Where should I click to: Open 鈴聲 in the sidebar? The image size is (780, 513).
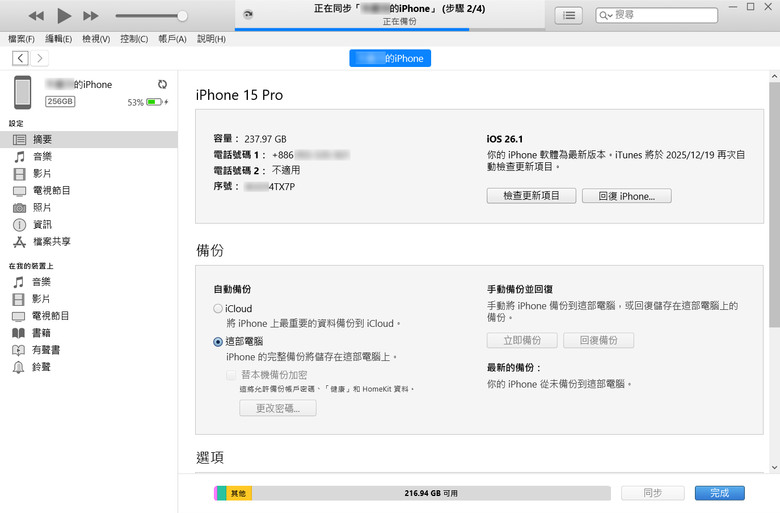tap(89, 367)
